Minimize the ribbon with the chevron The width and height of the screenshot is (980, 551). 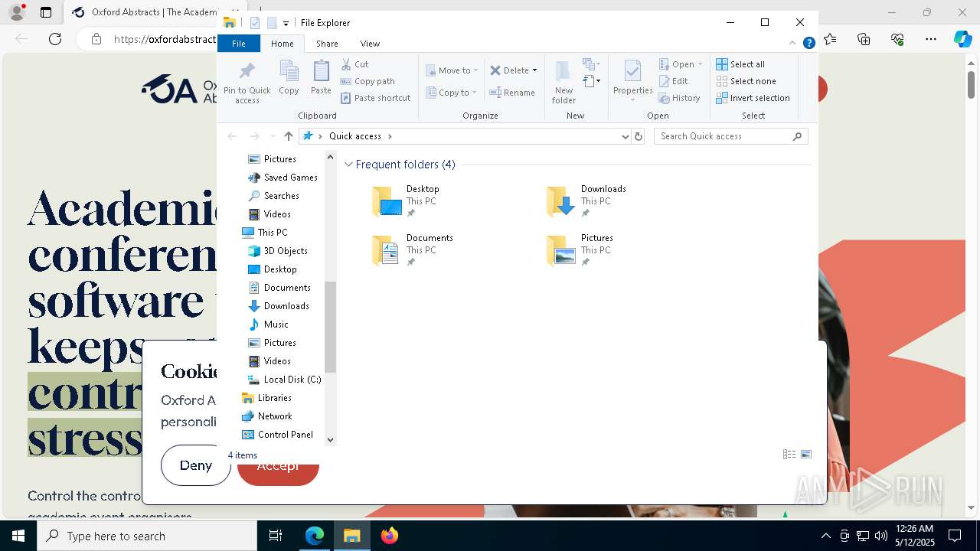[792, 44]
